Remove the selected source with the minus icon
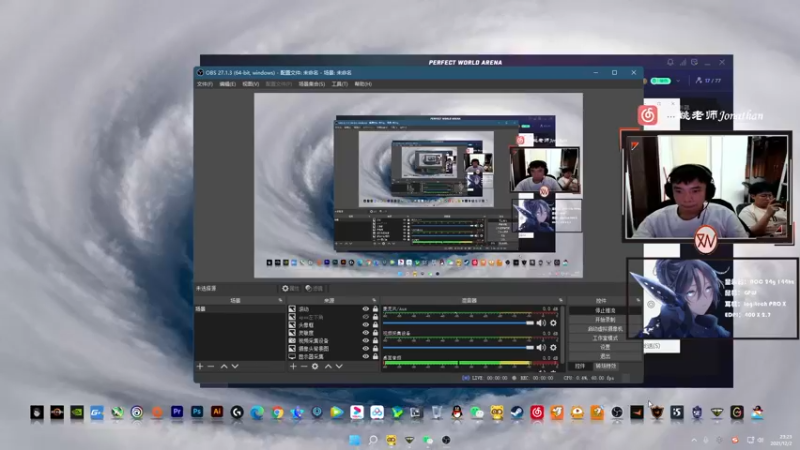Screen dimensions: 800x450 304,366
